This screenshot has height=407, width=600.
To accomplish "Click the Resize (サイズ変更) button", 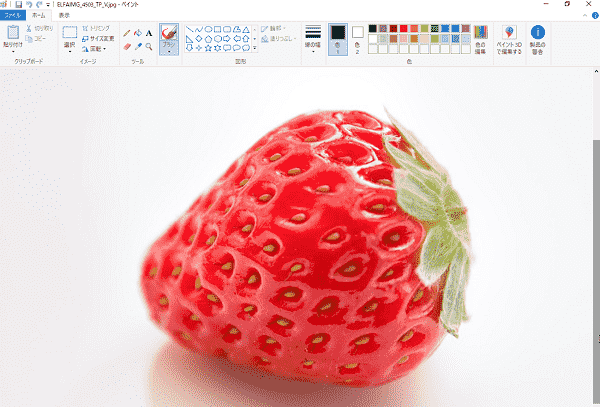I will (98, 39).
